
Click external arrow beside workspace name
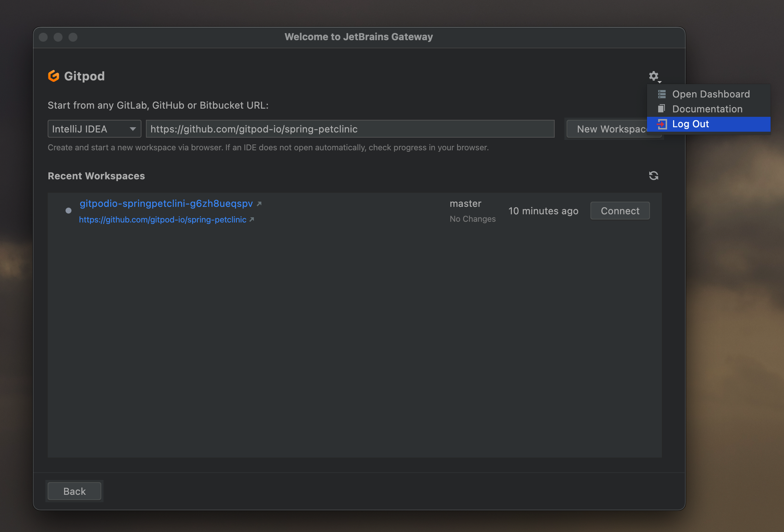pos(259,203)
